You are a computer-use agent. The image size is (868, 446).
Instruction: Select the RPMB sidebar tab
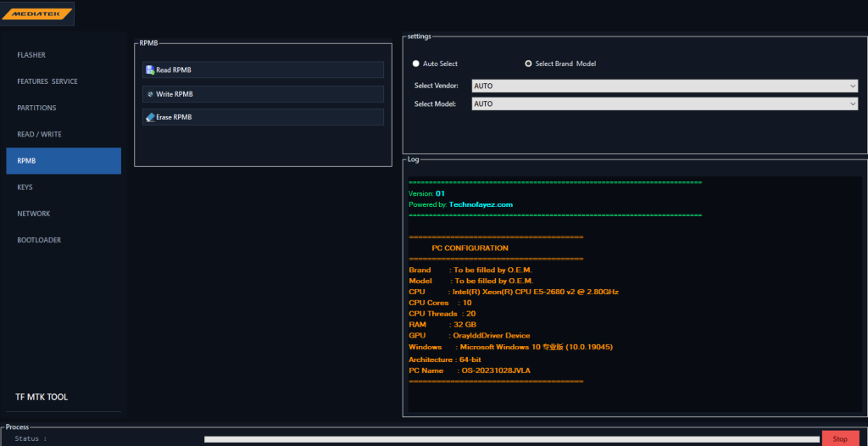[64, 160]
